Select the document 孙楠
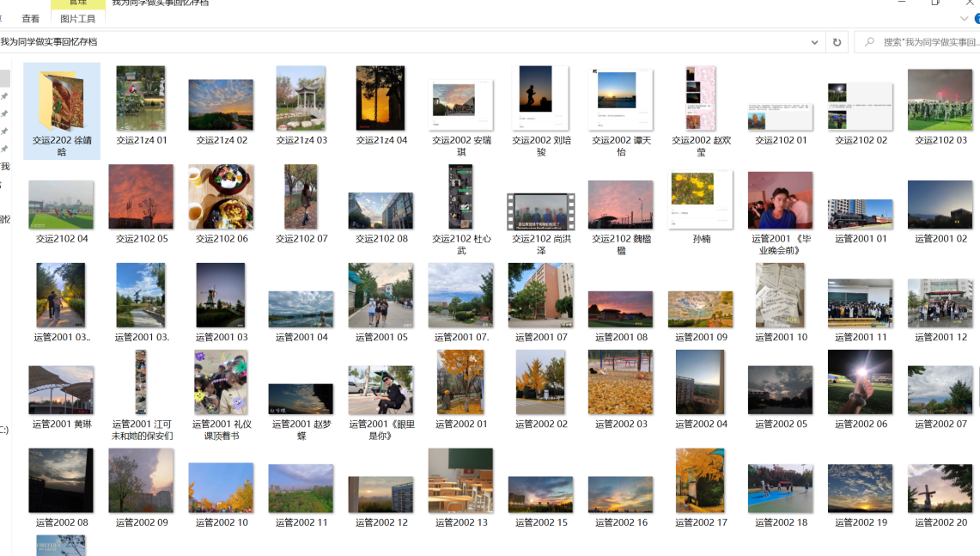The height and width of the screenshot is (556, 980). [x=701, y=200]
